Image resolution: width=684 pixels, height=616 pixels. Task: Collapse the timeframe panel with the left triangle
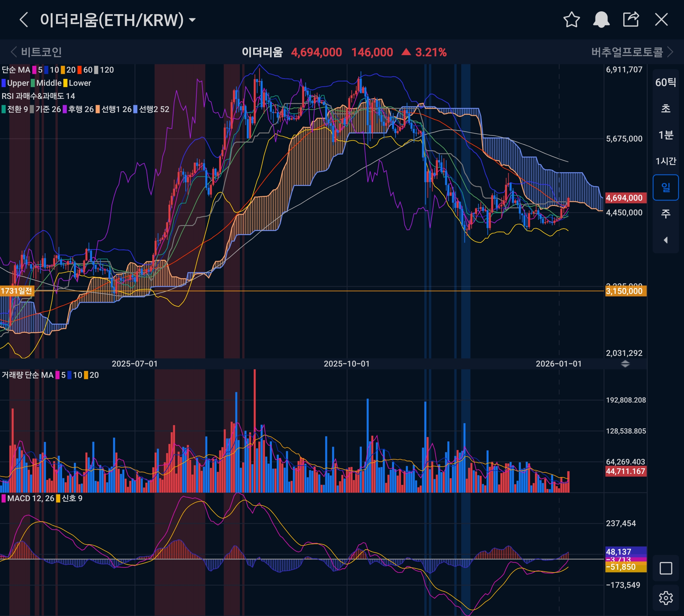666,240
